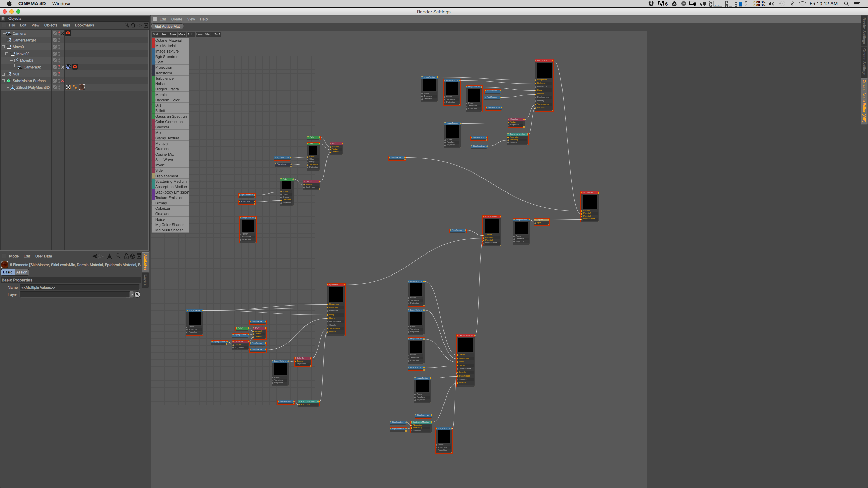This screenshot has height=488, width=868.
Task: Choose Scattering Medium from node list
Action: tap(171, 181)
